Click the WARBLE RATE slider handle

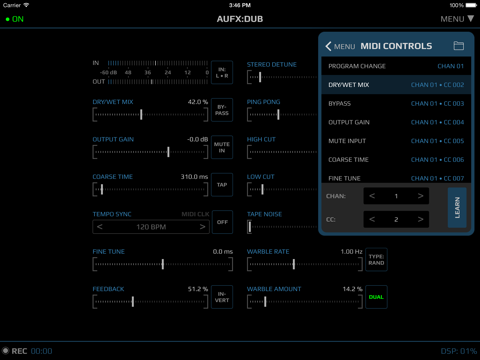pos(294,264)
